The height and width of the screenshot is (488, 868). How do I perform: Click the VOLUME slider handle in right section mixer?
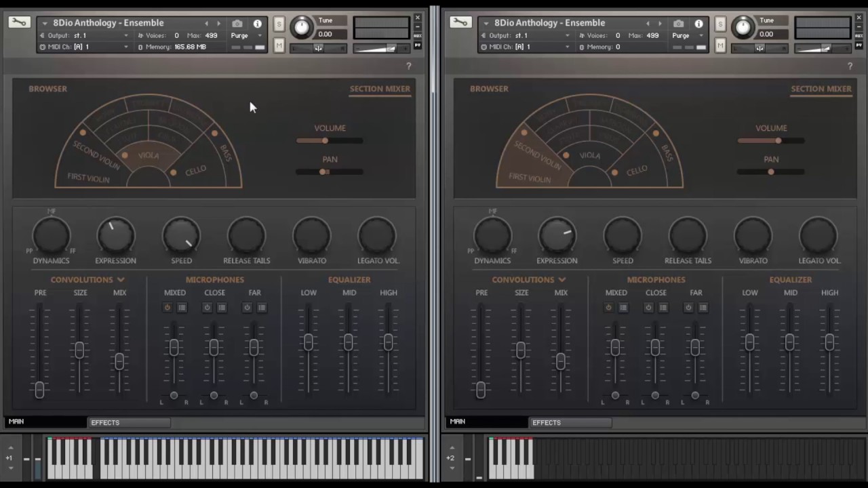point(778,140)
